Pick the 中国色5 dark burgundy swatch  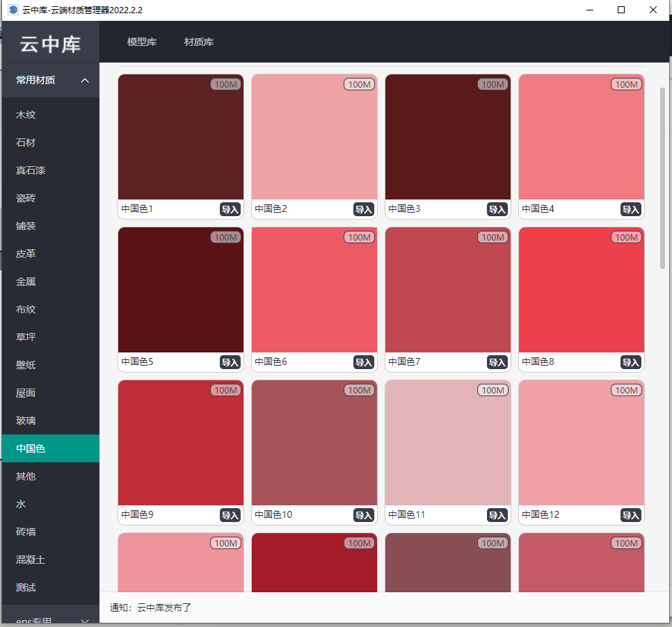coord(181,290)
